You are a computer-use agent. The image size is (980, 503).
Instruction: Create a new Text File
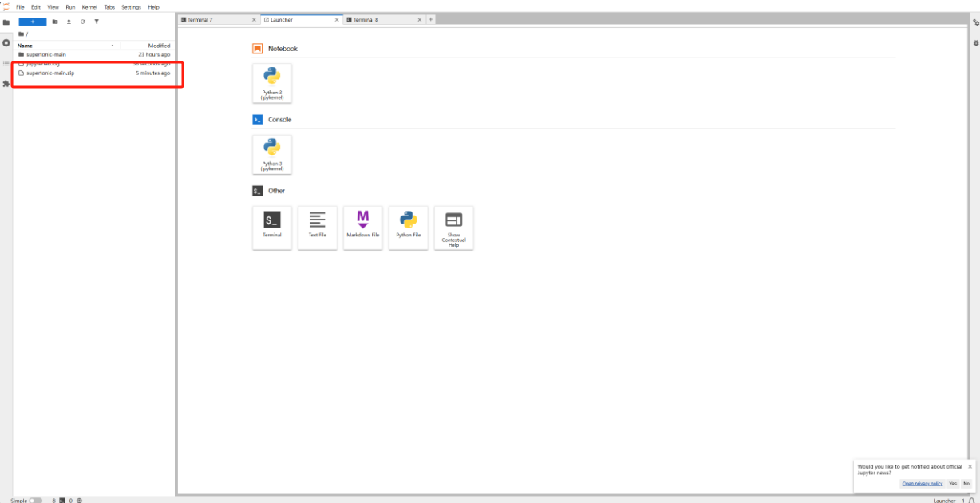318,228
